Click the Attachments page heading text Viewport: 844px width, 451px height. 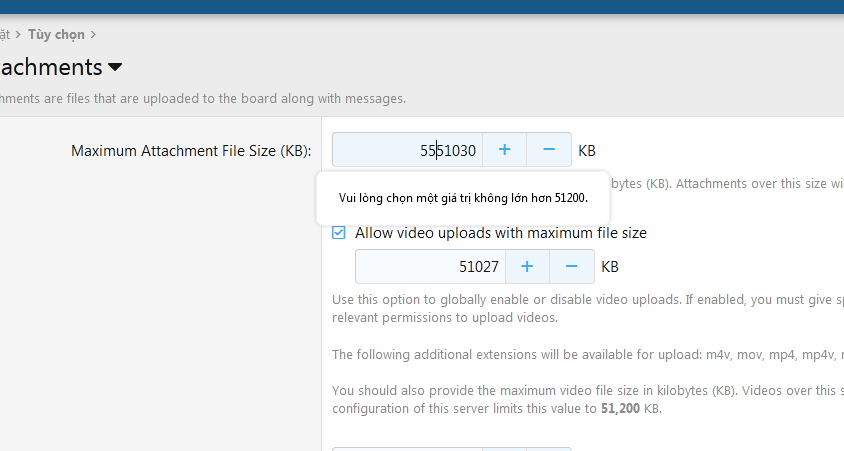(x=50, y=68)
